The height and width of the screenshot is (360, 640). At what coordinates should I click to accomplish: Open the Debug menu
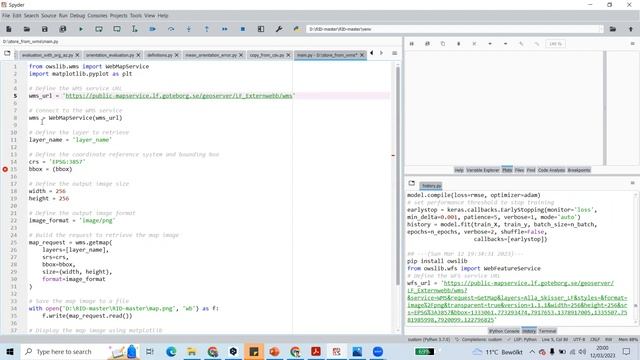pyautogui.click(x=77, y=16)
